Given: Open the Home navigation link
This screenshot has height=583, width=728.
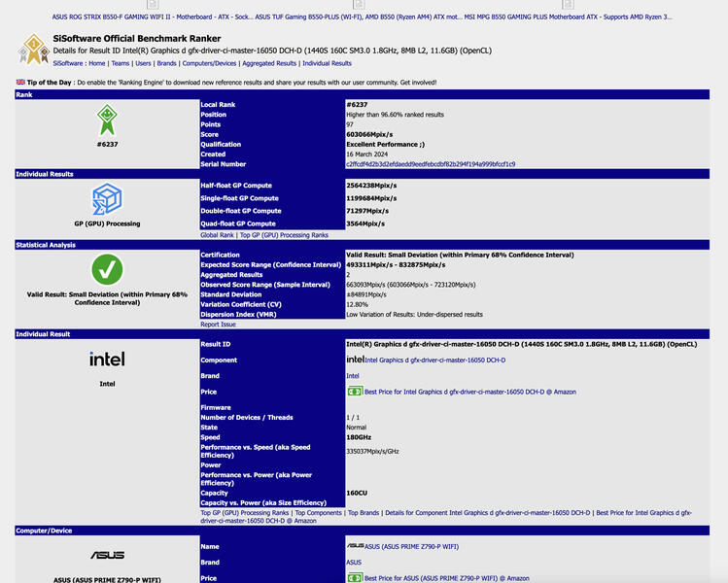Looking at the screenshot, I should pos(97,63).
